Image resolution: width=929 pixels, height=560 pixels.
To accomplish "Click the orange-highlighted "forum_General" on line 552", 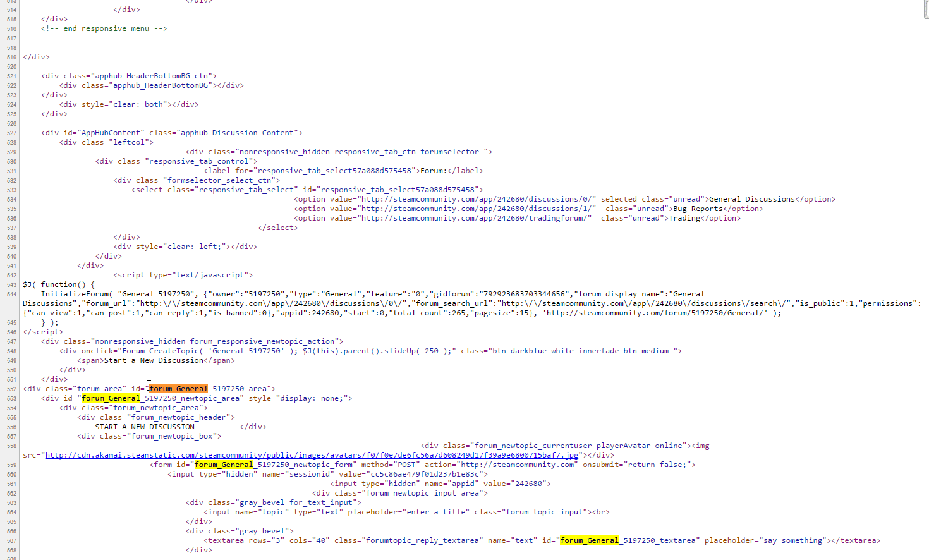I will tap(178, 389).
